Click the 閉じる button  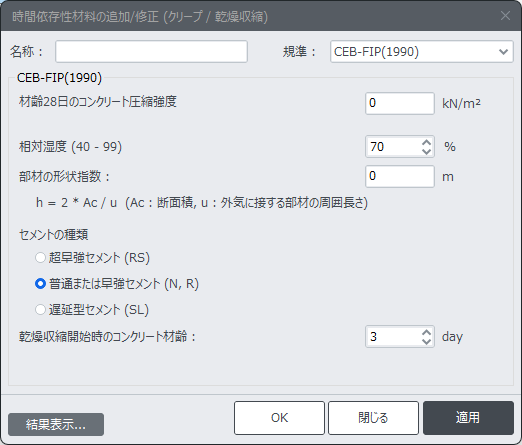click(x=373, y=418)
